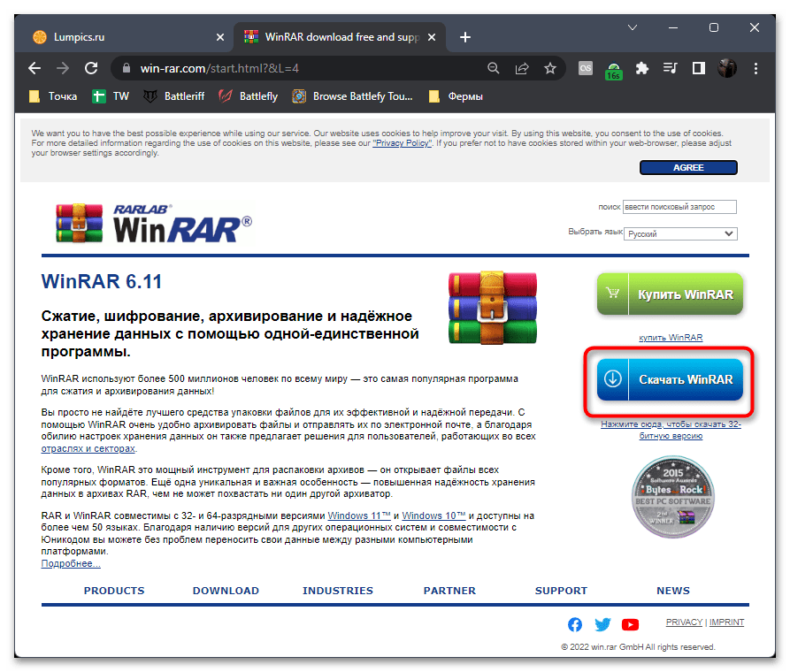The image size is (790, 672).
Task: Expand the Русский language dropdown
Action: tap(680, 233)
